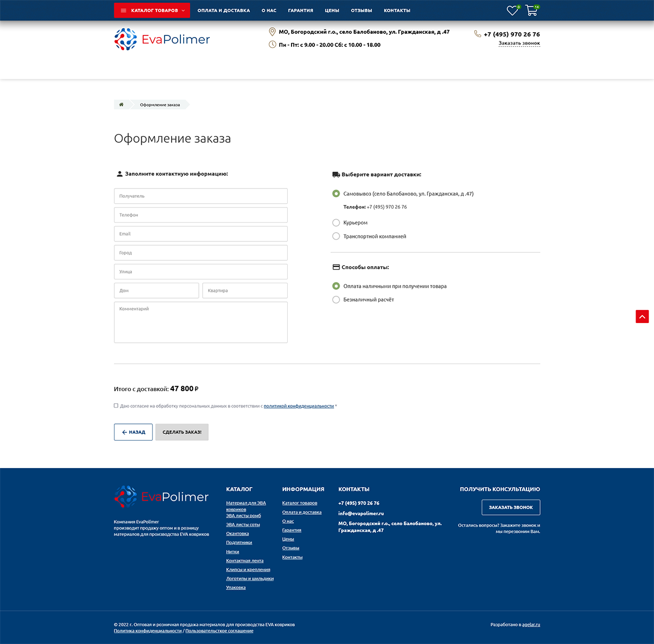
Task: Tick the personal data consent checkbox
Action: pyautogui.click(x=116, y=405)
